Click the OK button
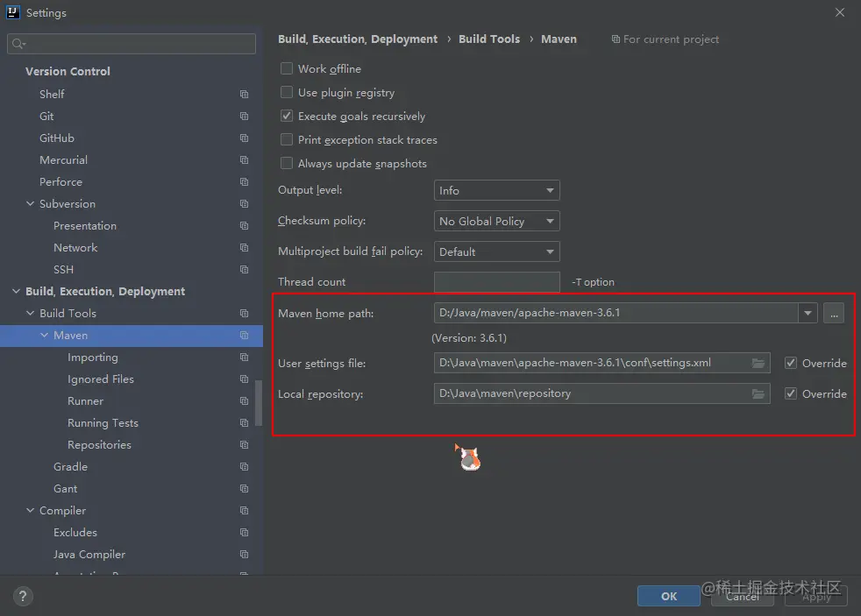The width and height of the screenshot is (861, 616). point(668,596)
